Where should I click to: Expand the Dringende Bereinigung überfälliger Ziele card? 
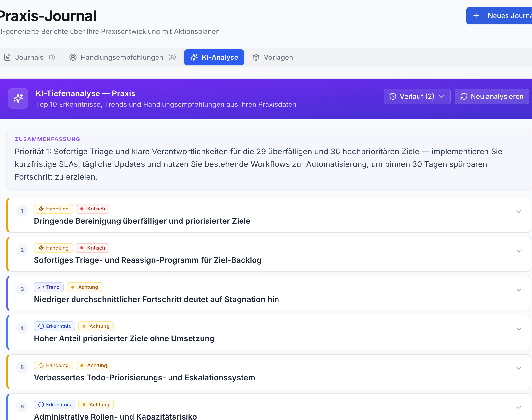click(x=519, y=212)
